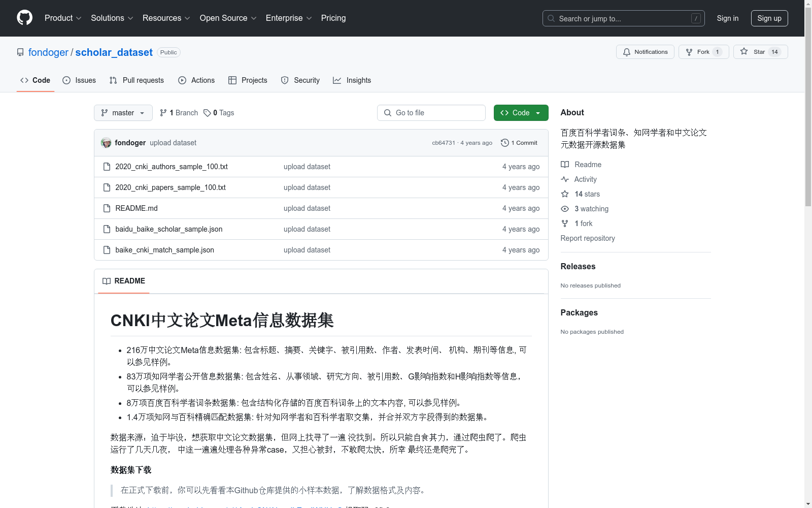Viewport: 812px width, 508px height.
Task: Switch to the Security tab
Action: [x=300, y=80]
